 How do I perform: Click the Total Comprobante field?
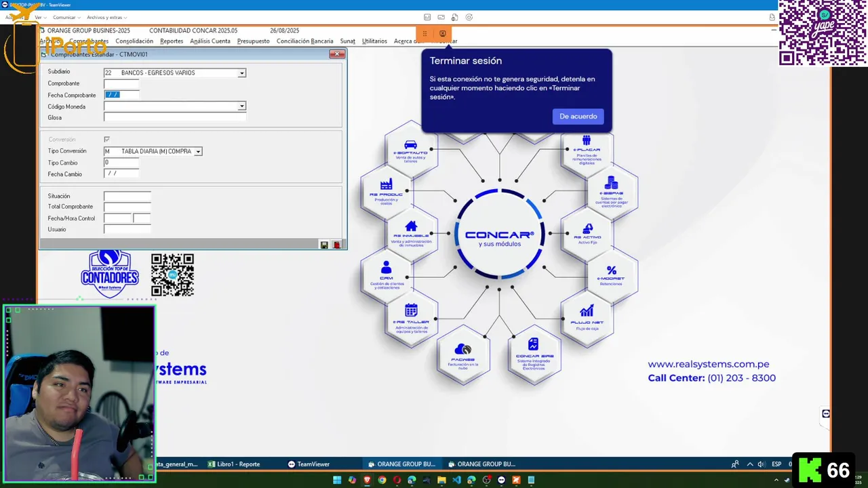pos(127,207)
